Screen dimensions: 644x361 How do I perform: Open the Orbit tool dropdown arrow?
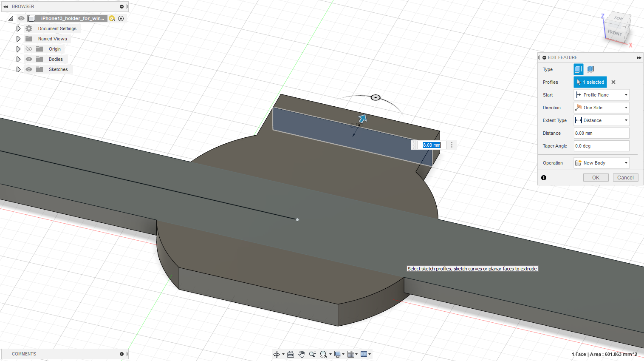(x=283, y=354)
